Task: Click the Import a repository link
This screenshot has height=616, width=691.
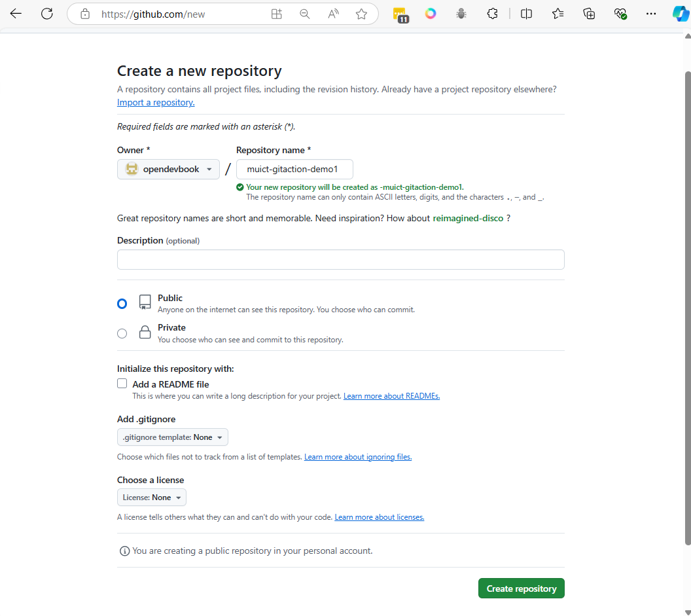Action: [156, 102]
